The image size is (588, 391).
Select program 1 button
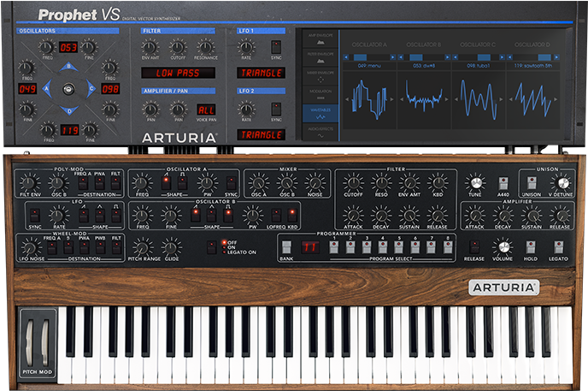(x=334, y=247)
